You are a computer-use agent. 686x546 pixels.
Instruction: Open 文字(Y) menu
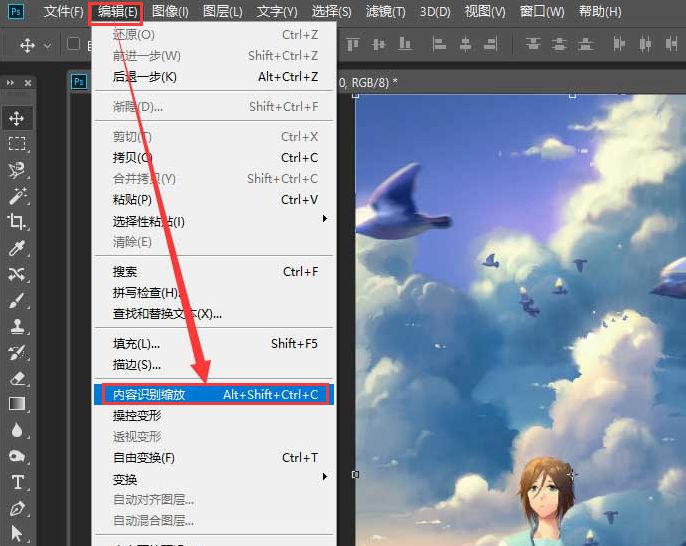pyautogui.click(x=277, y=12)
